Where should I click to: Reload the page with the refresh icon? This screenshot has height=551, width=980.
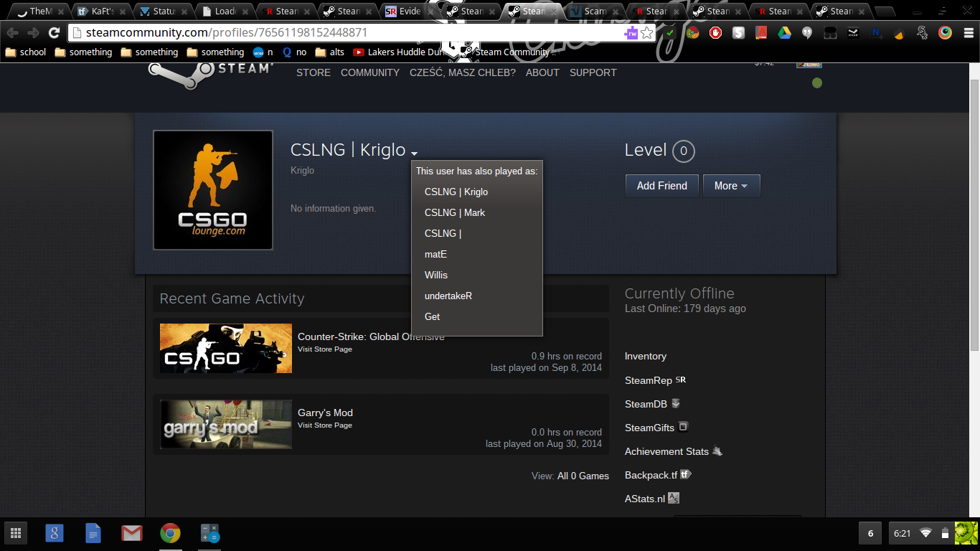pos(54,33)
